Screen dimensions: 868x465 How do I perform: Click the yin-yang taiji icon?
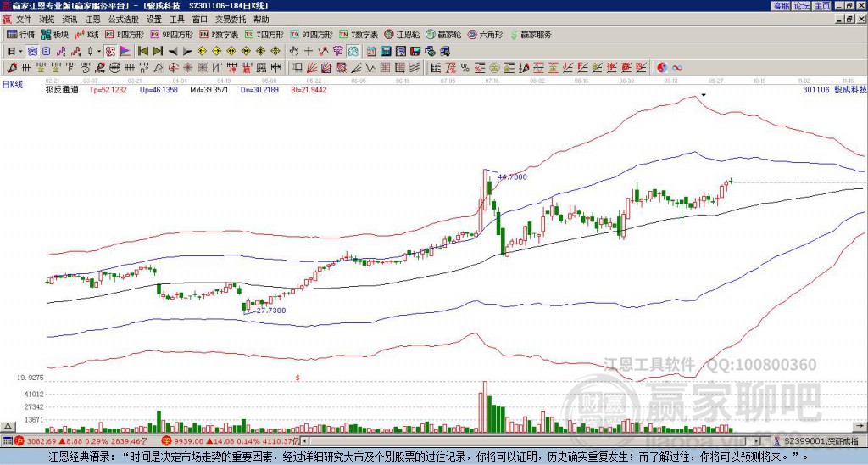pyautogui.click(x=662, y=68)
